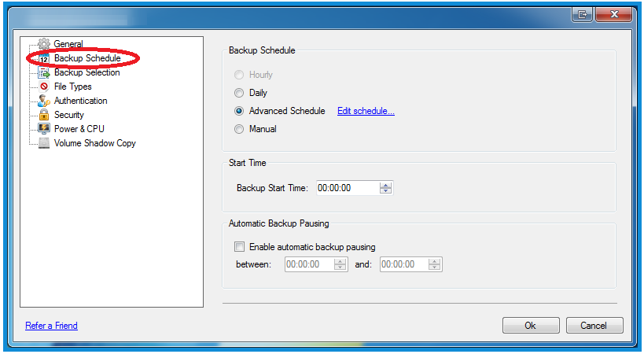Screen dimensions: 644x354
Task: Open Authentication settings
Action: (80, 101)
